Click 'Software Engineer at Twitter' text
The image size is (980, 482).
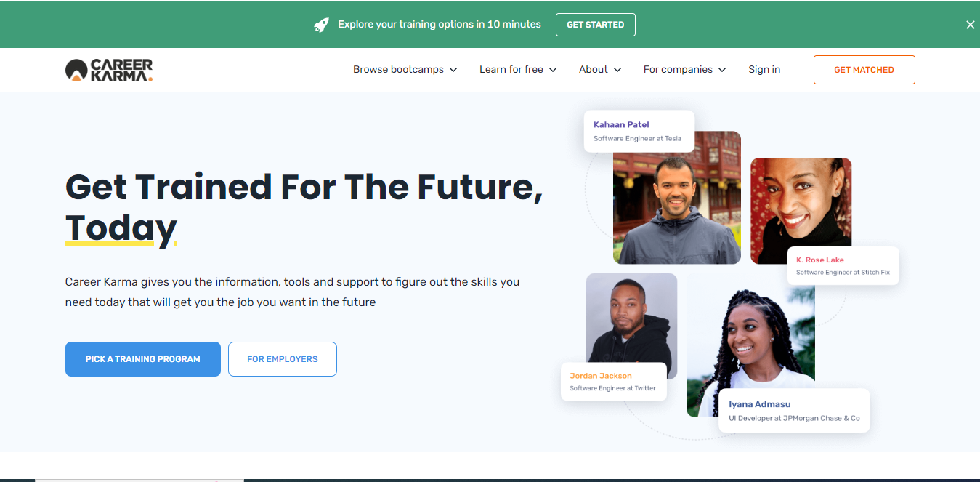click(612, 388)
